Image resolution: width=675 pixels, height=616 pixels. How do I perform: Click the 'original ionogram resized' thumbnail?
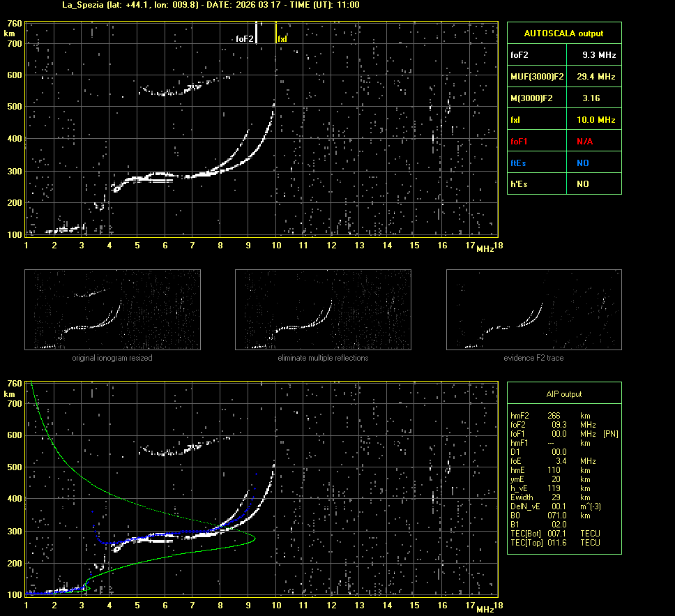click(112, 310)
